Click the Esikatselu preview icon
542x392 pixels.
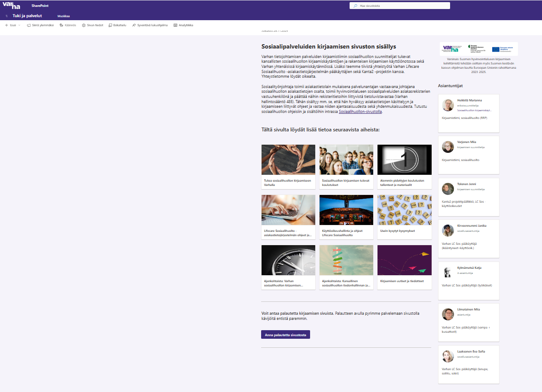coord(110,25)
